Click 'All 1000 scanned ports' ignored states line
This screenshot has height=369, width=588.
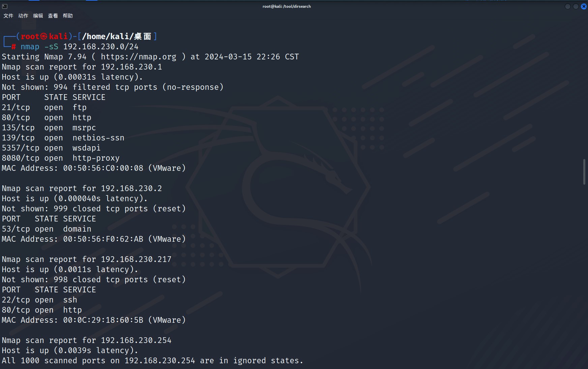click(153, 361)
